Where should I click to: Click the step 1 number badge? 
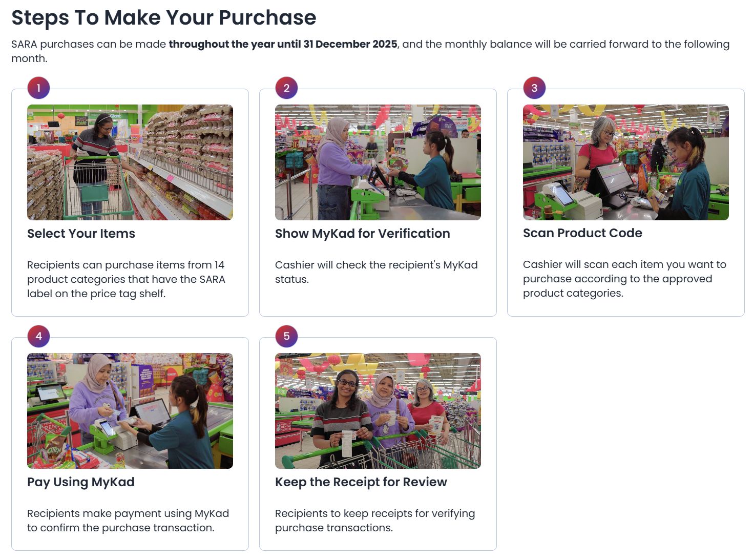[x=38, y=88]
